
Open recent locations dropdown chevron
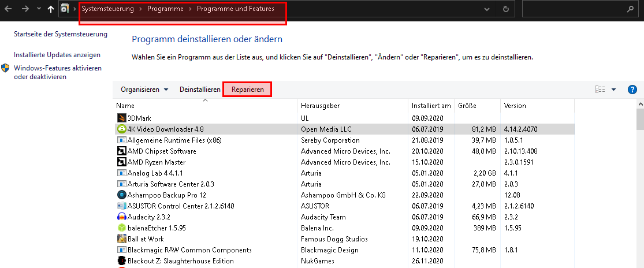(39, 9)
